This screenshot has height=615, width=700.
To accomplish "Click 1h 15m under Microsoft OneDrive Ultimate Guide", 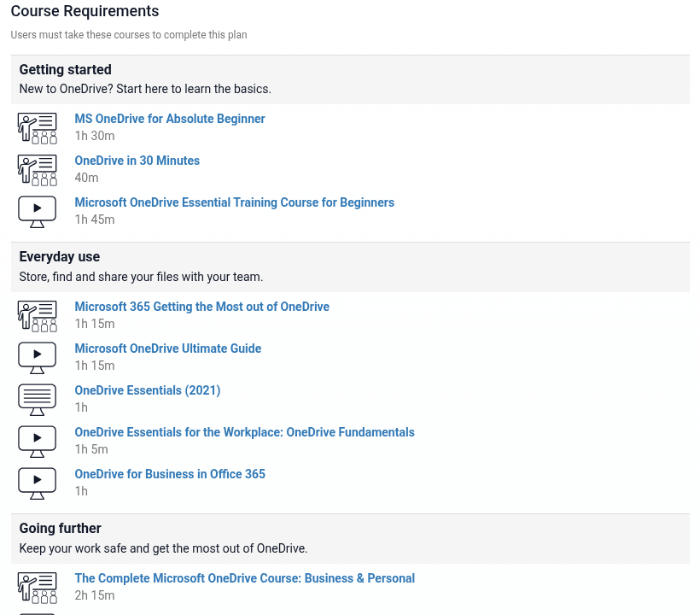I will (x=95, y=366).
